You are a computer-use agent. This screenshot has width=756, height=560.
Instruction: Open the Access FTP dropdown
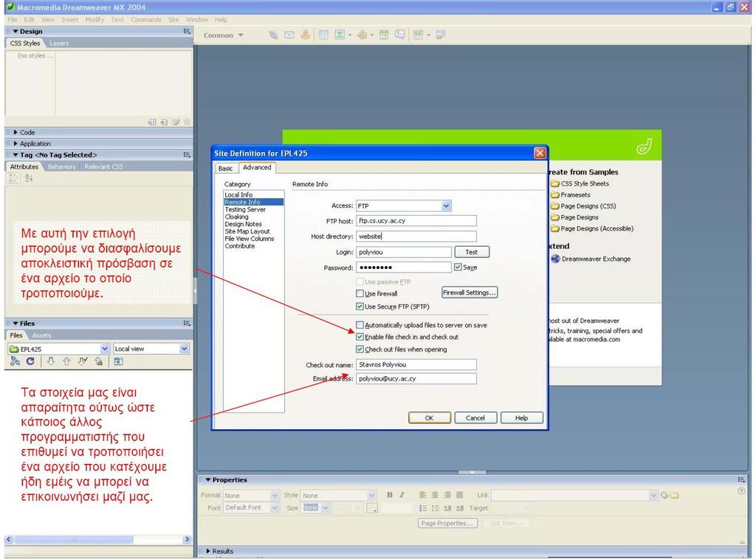click(x=447, y=206)
